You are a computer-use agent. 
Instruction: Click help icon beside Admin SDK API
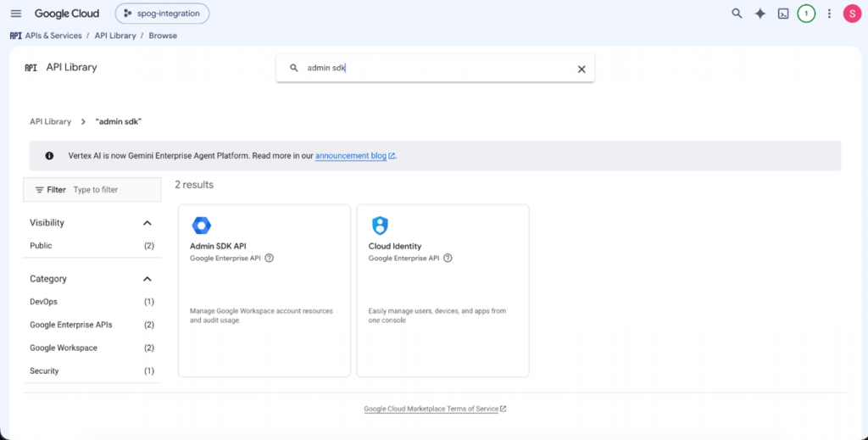pos(269,258)
